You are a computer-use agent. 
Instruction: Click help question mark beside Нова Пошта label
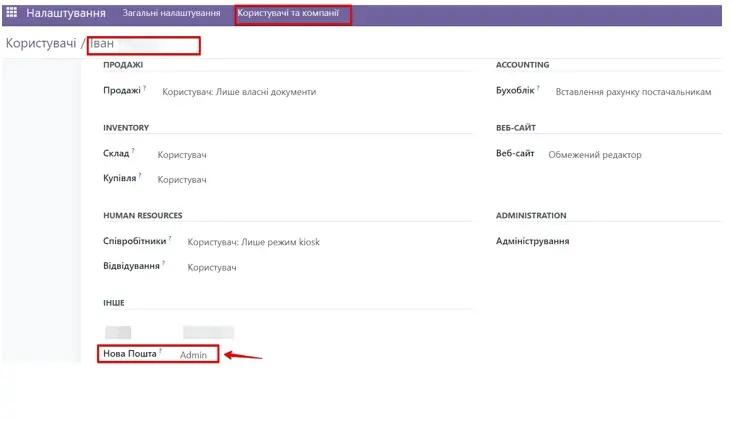pyautogui.click(x=160, y=351)
